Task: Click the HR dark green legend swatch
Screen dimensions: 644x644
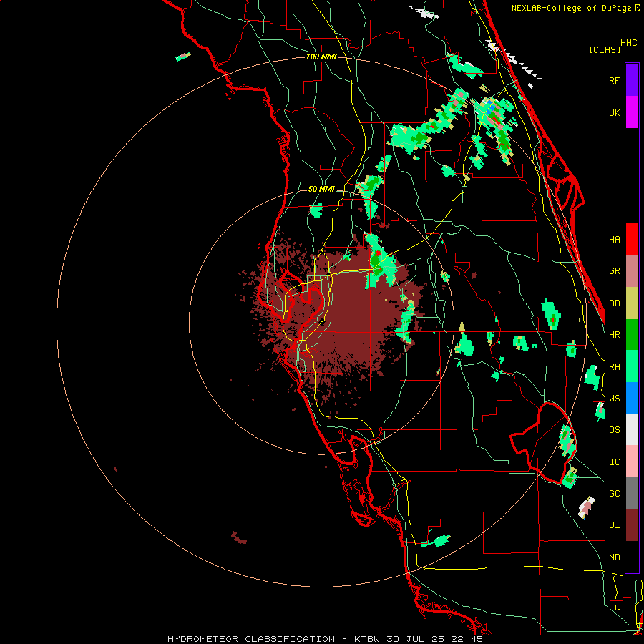Action: pyautogui.click(x=632, y=335)
